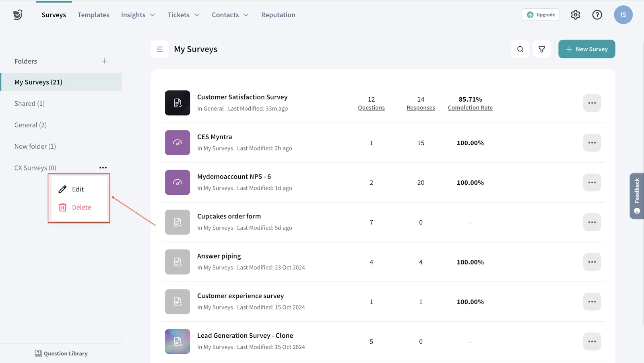Choose Delete in the folder context menu
Image resolution: width=644 pixels, height=363 pixels.
coord(81,207)
